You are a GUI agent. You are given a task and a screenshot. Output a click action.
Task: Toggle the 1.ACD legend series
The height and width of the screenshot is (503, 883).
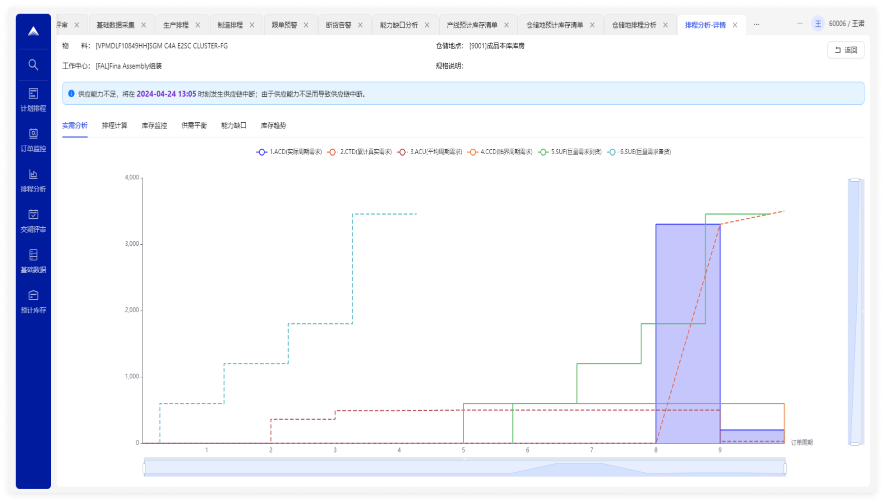click(289, 152)
